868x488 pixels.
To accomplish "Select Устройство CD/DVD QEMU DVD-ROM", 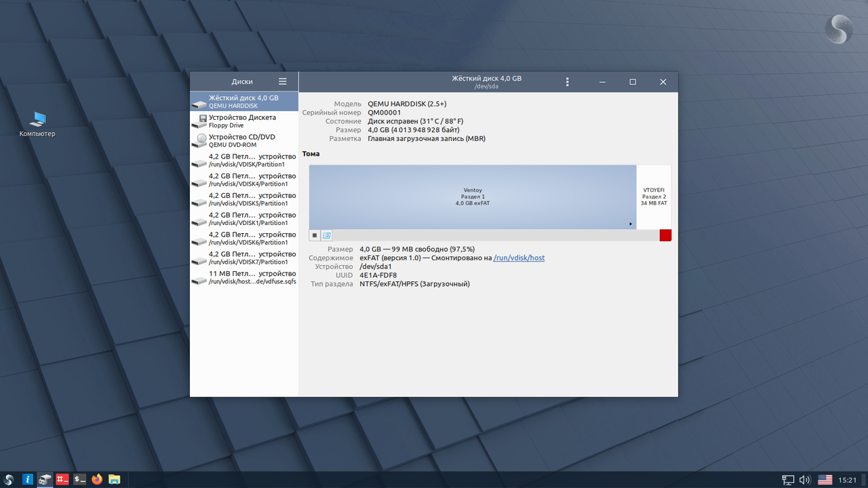I will click(x=244, y=140).
